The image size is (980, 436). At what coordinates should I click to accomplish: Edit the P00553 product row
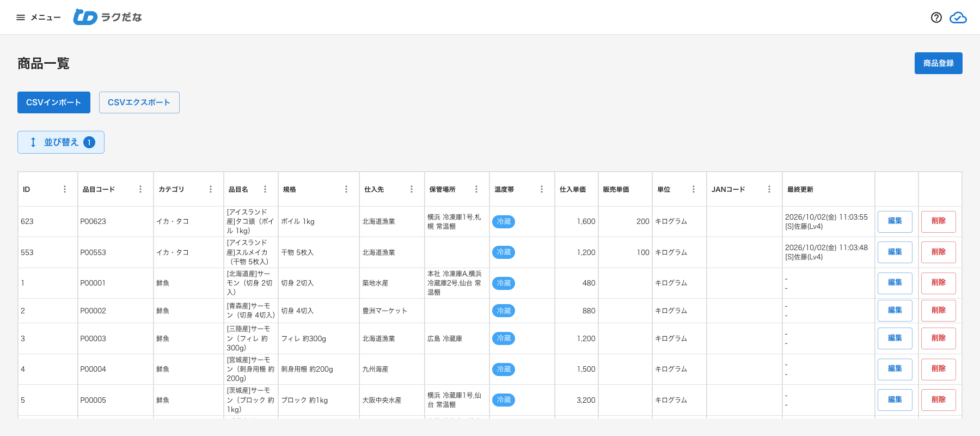coord(895,252)
